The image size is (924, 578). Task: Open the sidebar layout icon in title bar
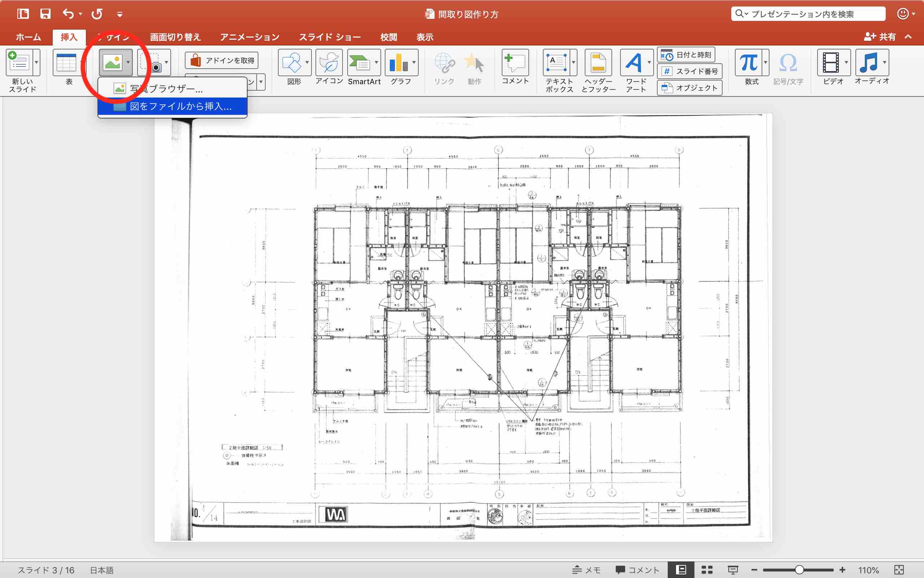click(23, 14)
